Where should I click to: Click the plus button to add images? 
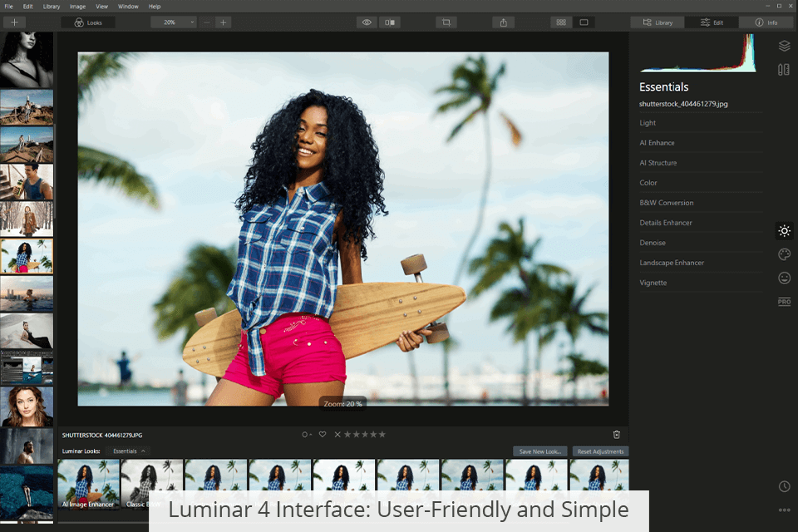[14, 22]
